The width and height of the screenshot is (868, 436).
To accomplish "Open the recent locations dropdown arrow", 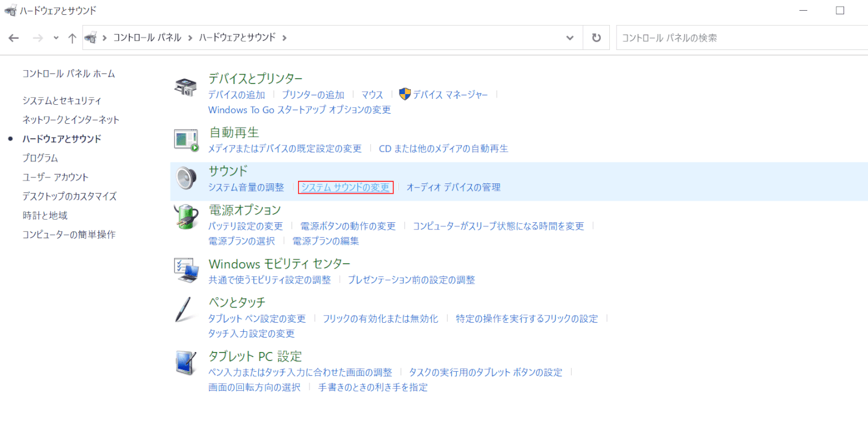I will [56, 38].
